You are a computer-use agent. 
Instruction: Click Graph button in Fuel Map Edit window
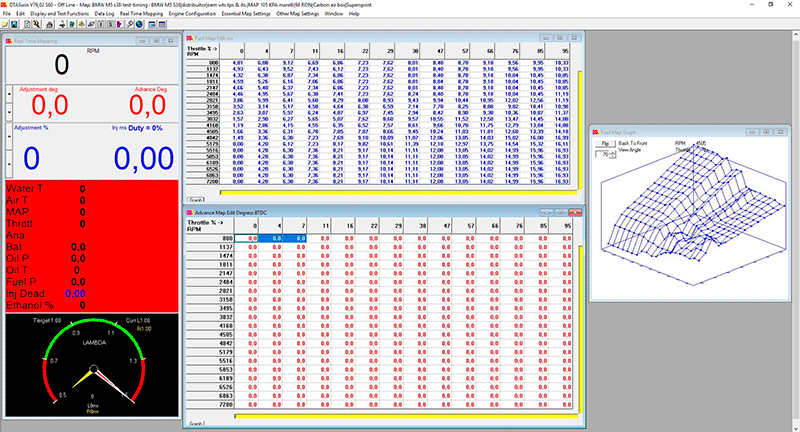(x=195, y=199)
